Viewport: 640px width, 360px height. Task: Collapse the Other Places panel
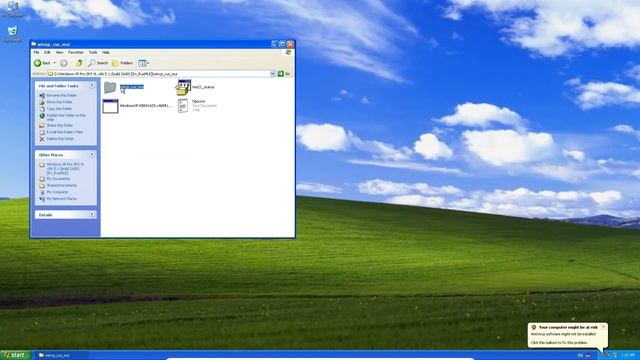(x=92, y=155)
